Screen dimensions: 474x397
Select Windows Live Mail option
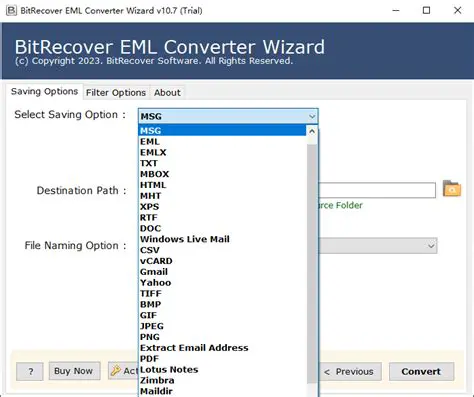(222, 239)
